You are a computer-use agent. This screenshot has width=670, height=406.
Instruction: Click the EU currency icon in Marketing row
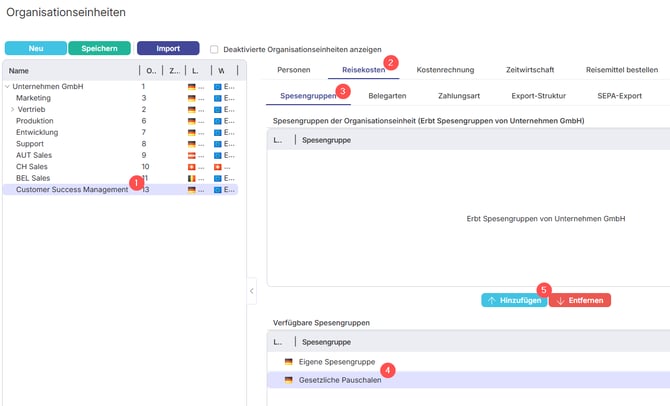point(220,98)
